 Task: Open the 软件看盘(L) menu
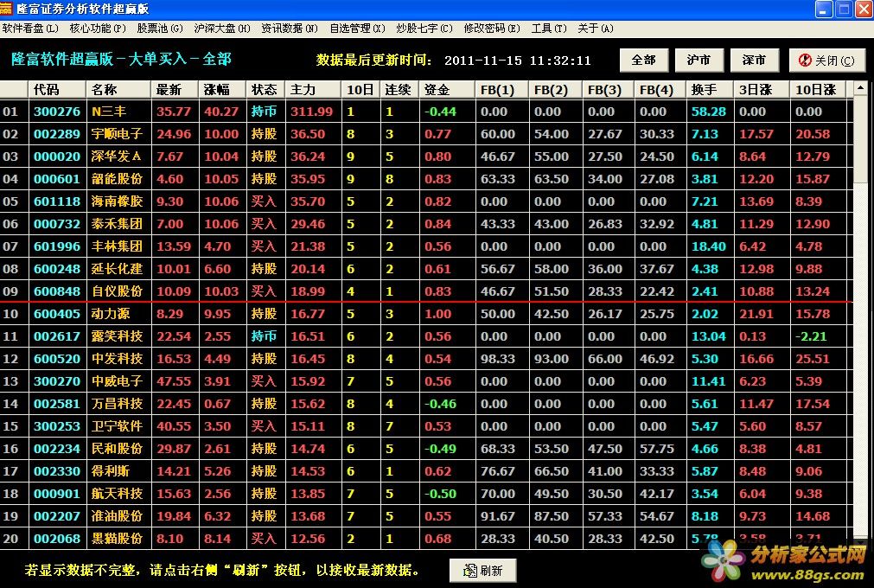click(x=30, y=29)
